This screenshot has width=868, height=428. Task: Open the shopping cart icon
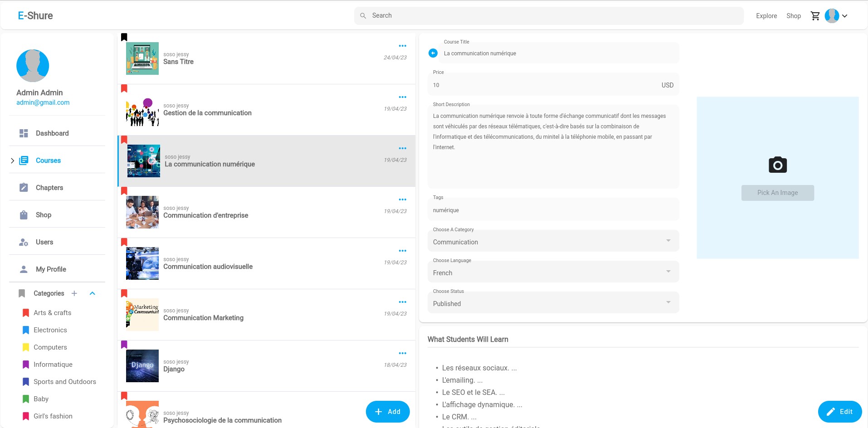click(x=815, y=16)
